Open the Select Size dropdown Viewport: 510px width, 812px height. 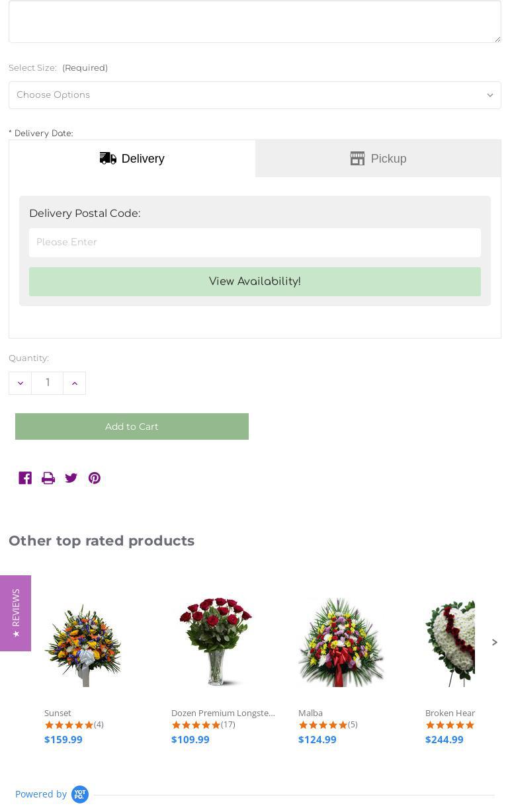point(255,95)
